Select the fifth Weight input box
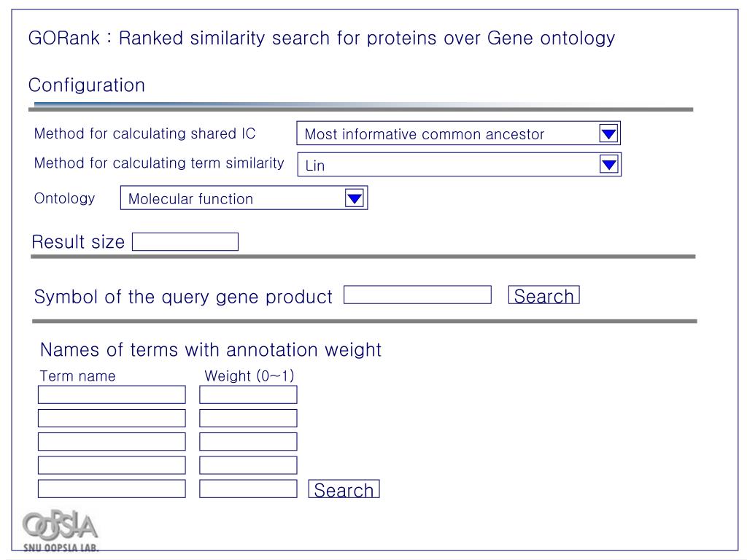Screen dimensions: 747x560 (248, 488)
